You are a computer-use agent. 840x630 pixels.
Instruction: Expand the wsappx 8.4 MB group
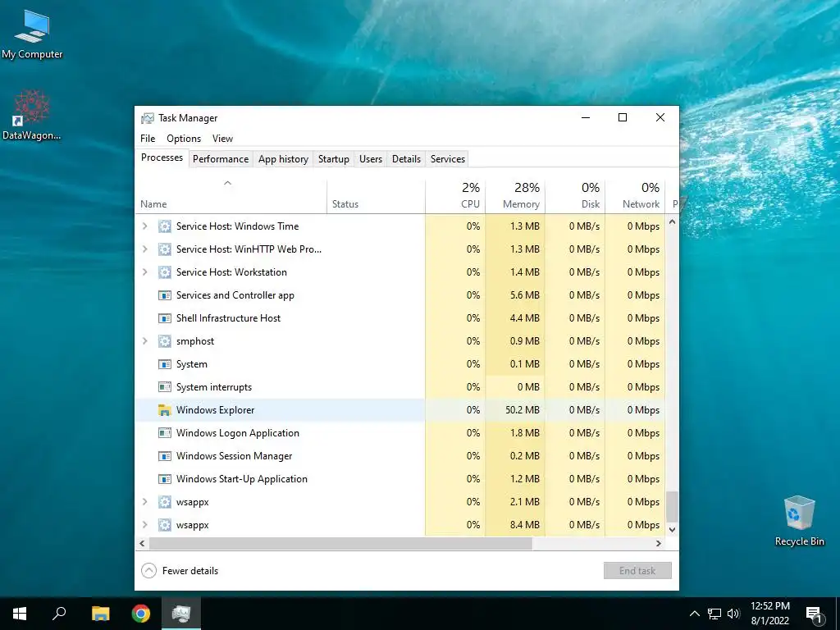144,525
